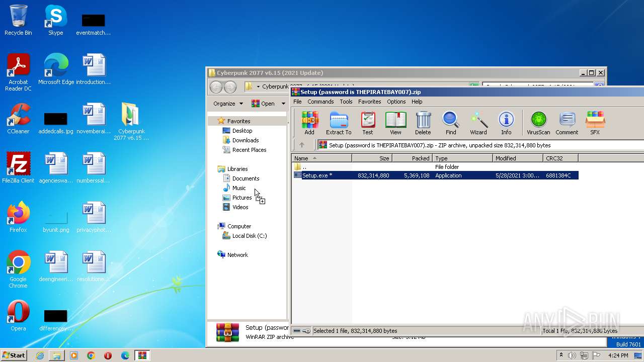Click the Google Chrome desktop icon
This screenshot has height=362, width=644.
click(x=18, y=269)
